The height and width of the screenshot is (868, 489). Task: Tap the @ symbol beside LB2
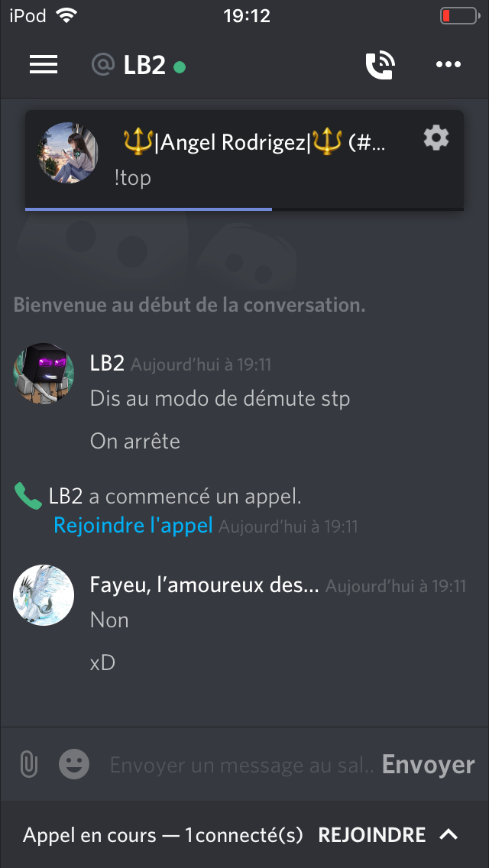103,65
